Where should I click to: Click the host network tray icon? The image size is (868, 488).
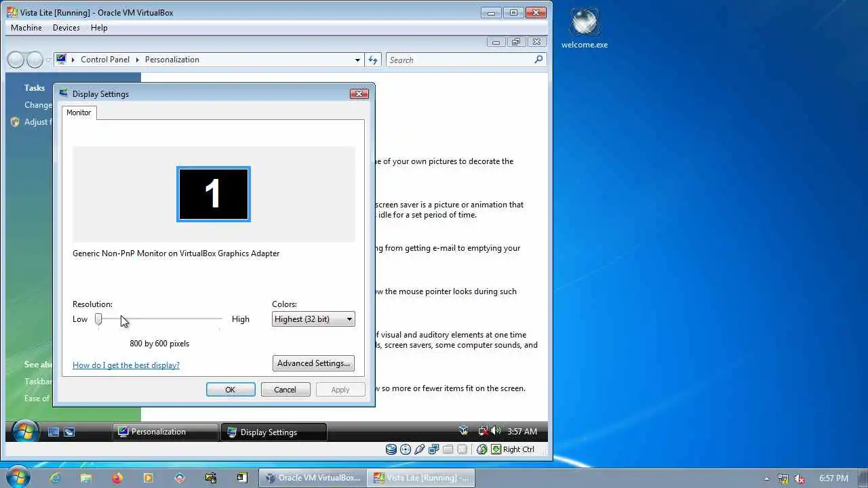point(783,479)
